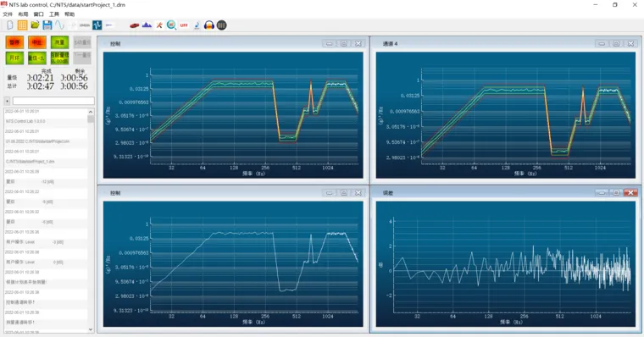The width and height of the screenshot is (644, 337).
Task: Open the 窗口 menu
Action: (x=39, y=14)
